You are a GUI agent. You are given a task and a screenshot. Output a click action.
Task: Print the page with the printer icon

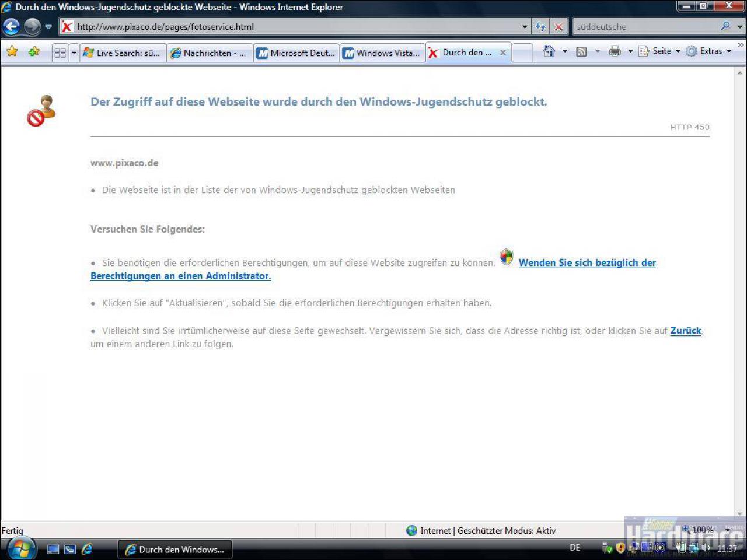(615, 51)
